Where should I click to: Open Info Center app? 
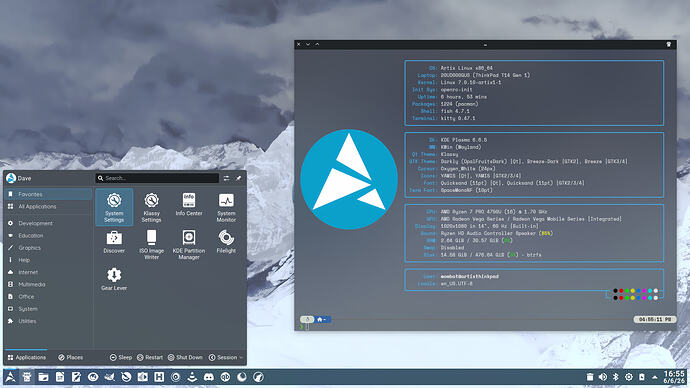pos(189,204)
